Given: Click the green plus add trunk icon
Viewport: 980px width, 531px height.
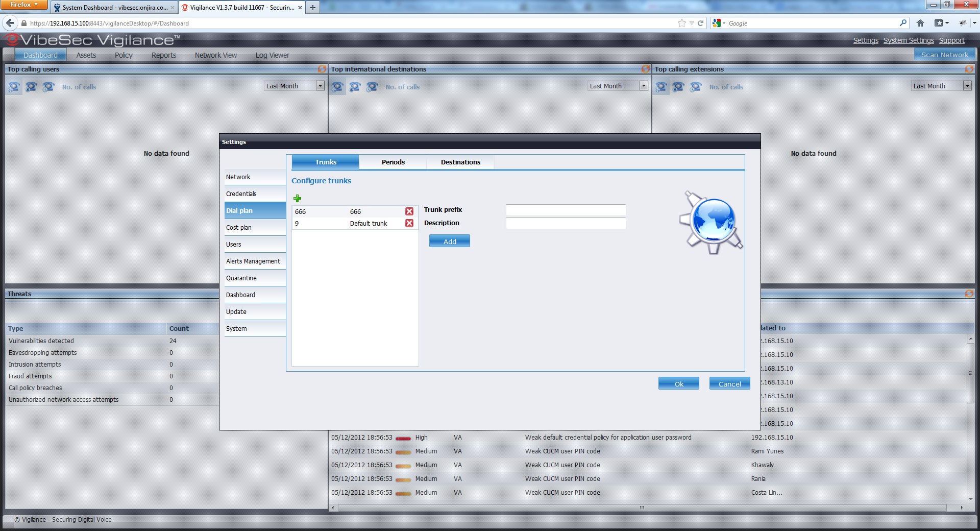Looking at the screenshot, I should pyautogui.click(x=297, y=198).
